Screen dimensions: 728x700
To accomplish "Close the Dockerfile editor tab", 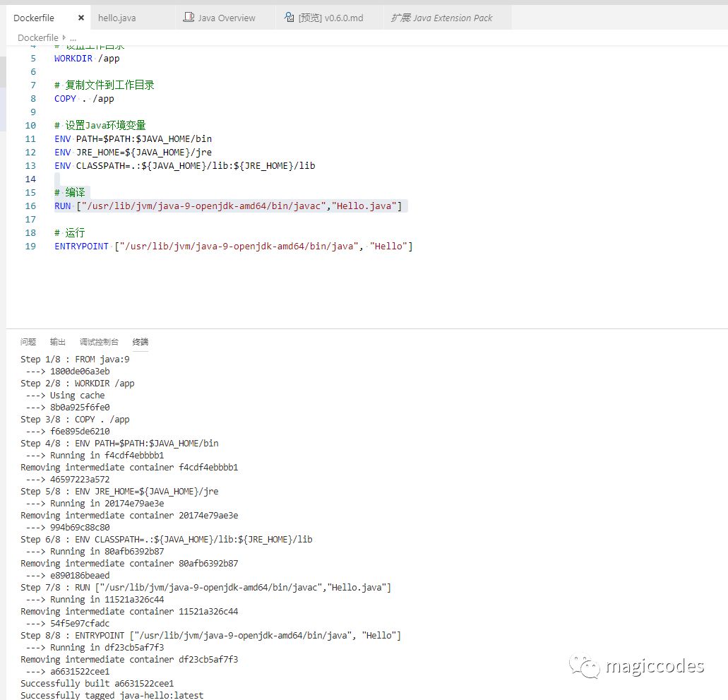I will pyautogui.click(x=81, y=18).
